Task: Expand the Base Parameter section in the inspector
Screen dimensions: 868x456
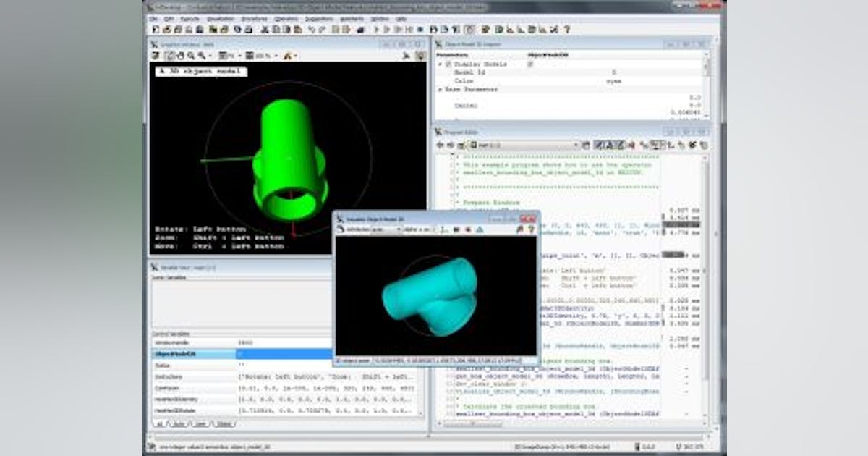Action: coord(439,89)
